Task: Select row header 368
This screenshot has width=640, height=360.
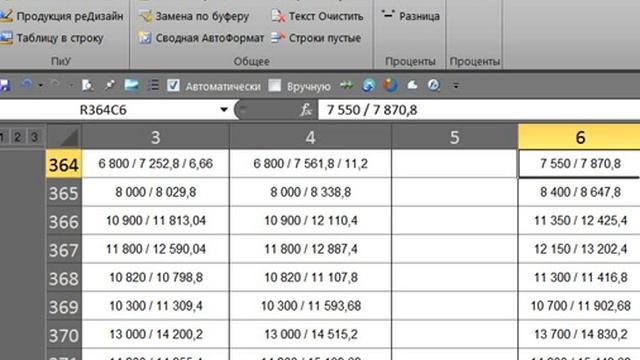Action: [x=64, y=278]
